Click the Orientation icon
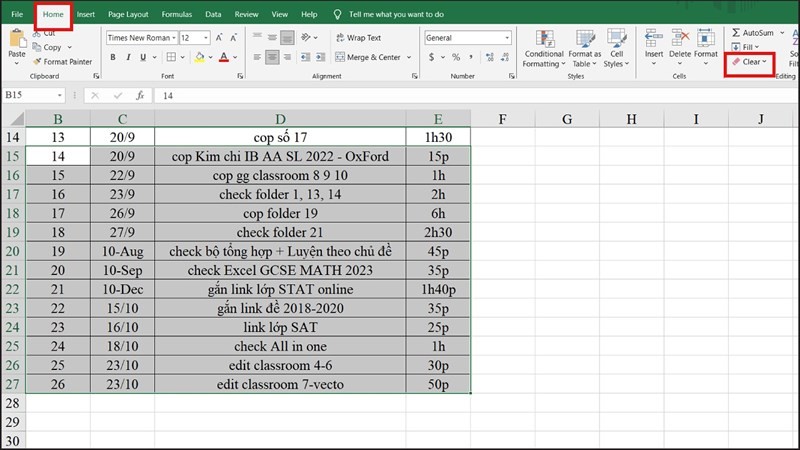Viewport: 800px width, 450px height. coord(306,37)
